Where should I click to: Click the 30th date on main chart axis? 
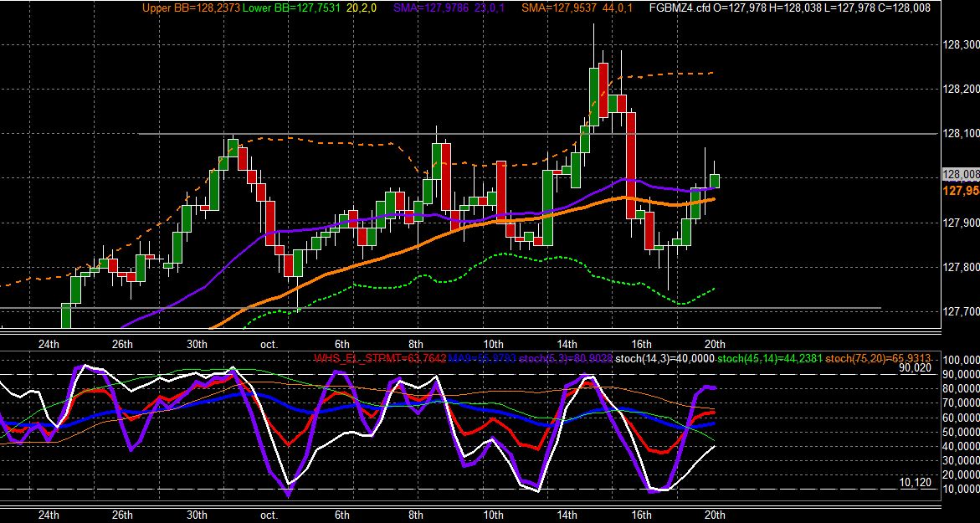[x=197, y=344]
